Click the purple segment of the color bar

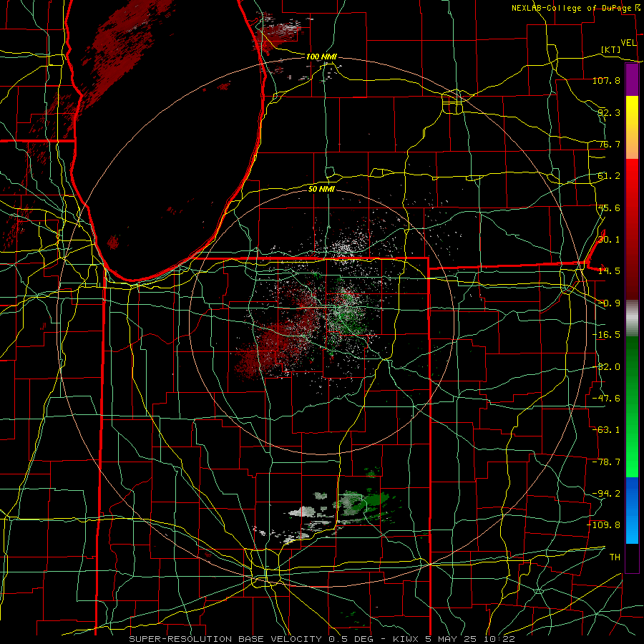(x=632, y=80)
